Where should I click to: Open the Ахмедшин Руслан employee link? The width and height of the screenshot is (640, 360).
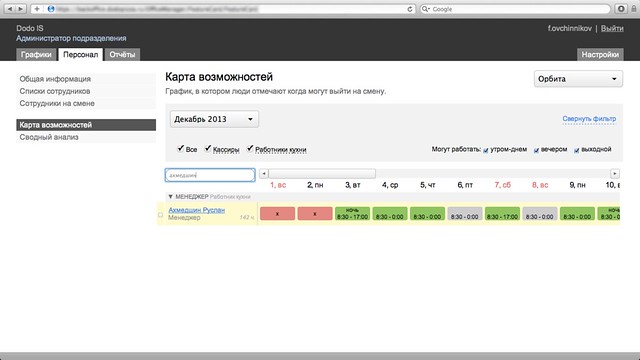click(197, 210)
